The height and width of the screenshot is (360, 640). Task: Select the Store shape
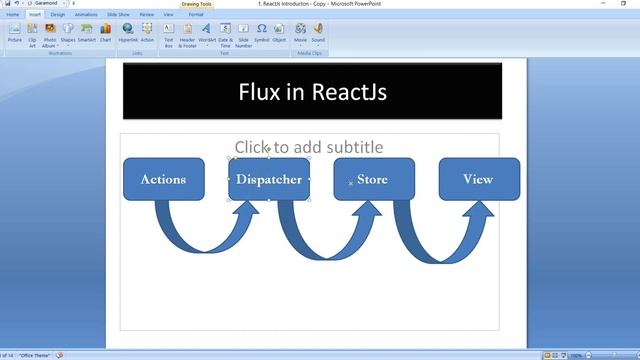pyautogui.click(x=374, y=179)
